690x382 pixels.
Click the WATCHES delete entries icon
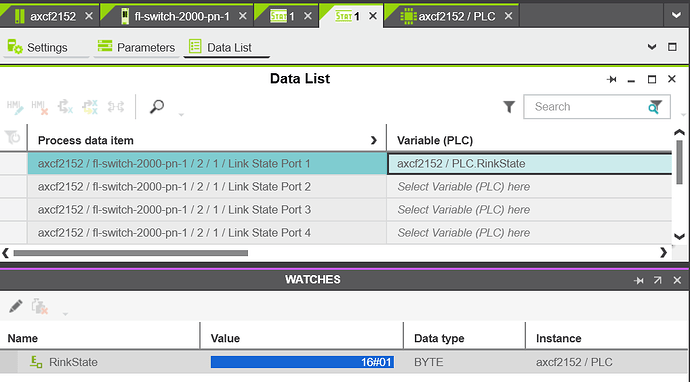tap(40, 306)
